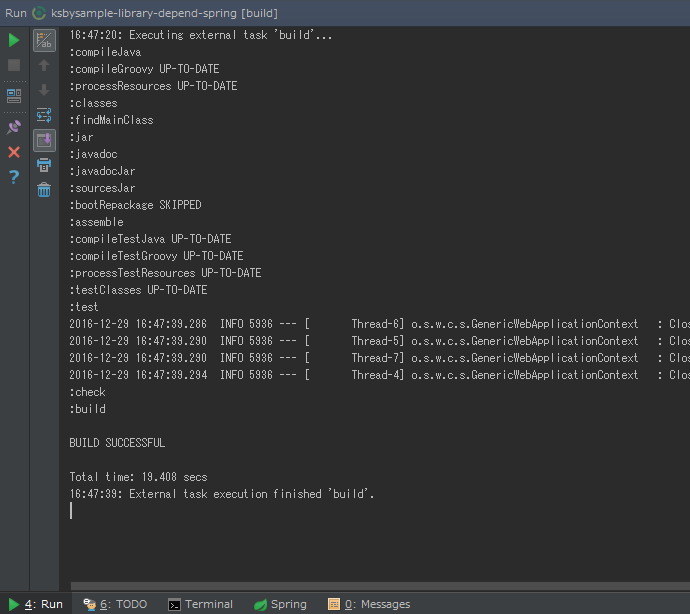Pin the Run tab
This screenshot has width=690, height=614.
(x=14, y=127)
